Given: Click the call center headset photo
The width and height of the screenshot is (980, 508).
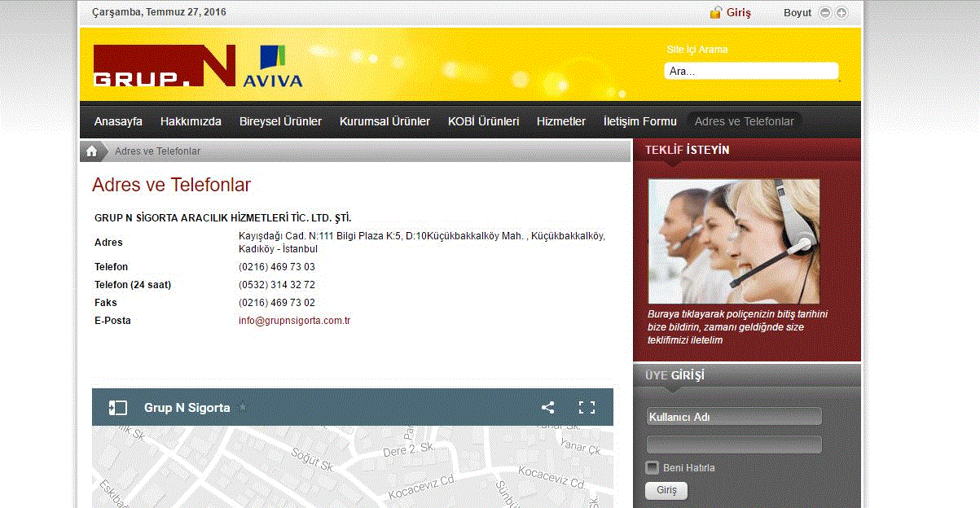Looking at the screenshot, I should click(x=734, y=242).
